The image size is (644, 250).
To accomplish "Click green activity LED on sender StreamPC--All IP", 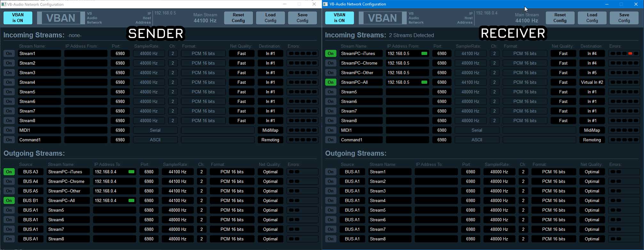I will point(131,200).
